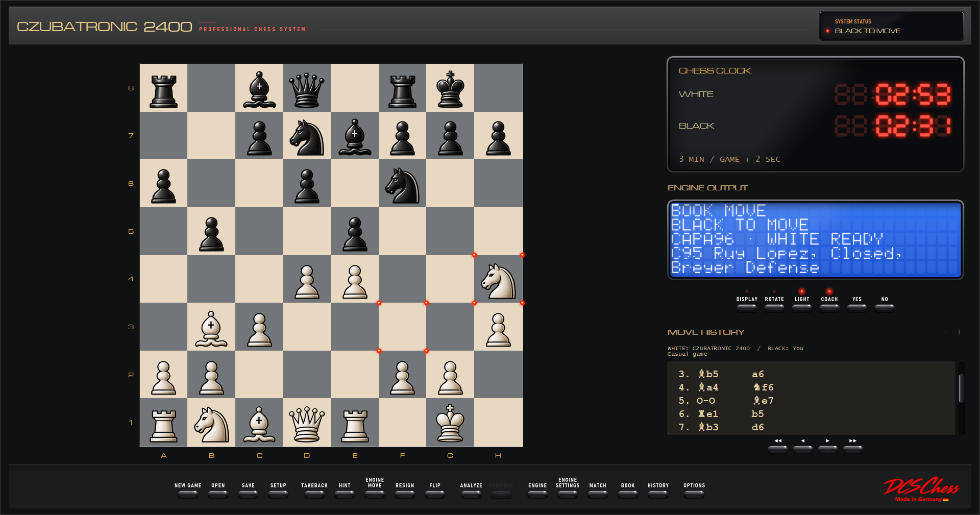Viewport: 980px width, 515px height.
Task: Open the OPTIONS menu
Action: [694, 494]
